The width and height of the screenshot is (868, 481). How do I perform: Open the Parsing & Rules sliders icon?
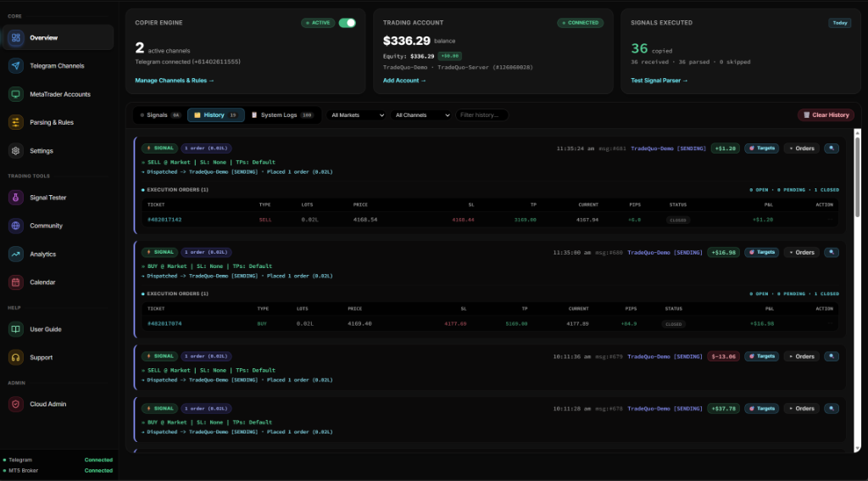point(15,122)
